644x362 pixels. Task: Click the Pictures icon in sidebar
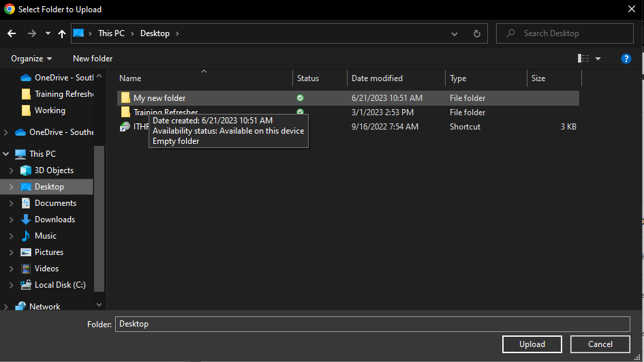click(26, 252)
